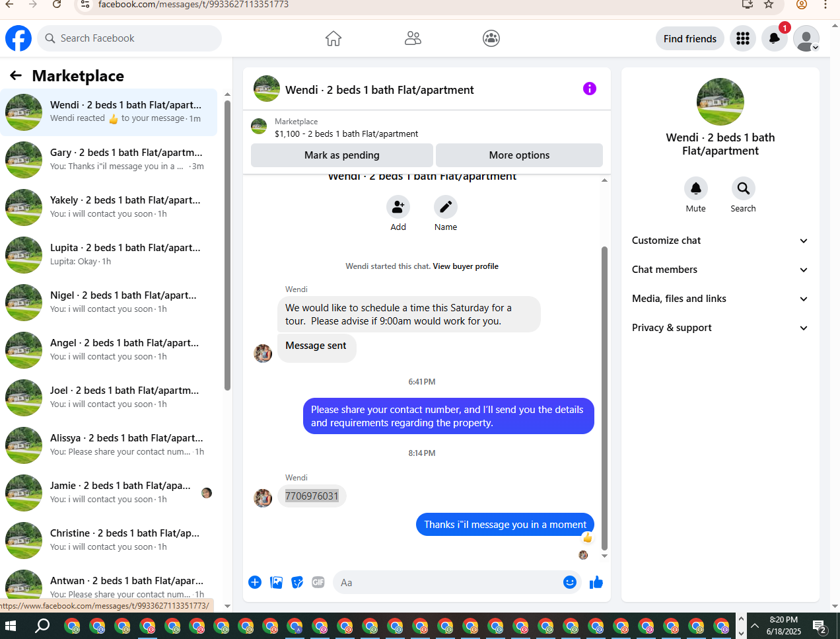The image size is (840, 639).
Task: Open the emoji picker in message box
Action: [x=570, y=582]
